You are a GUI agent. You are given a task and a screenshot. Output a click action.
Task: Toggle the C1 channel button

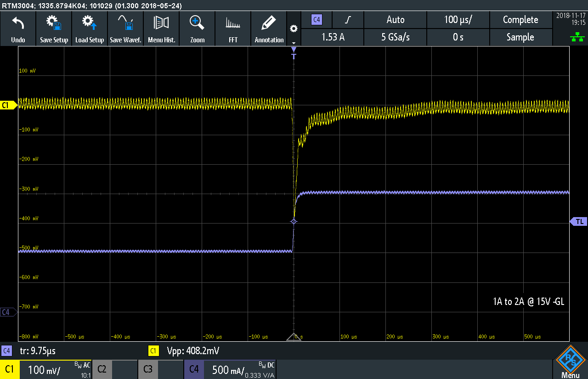(10, 369)
